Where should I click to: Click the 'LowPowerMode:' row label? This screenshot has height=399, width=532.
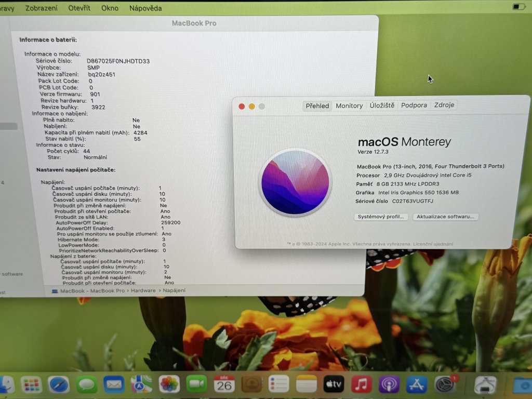pyautogui.click(x=79, y=245)
